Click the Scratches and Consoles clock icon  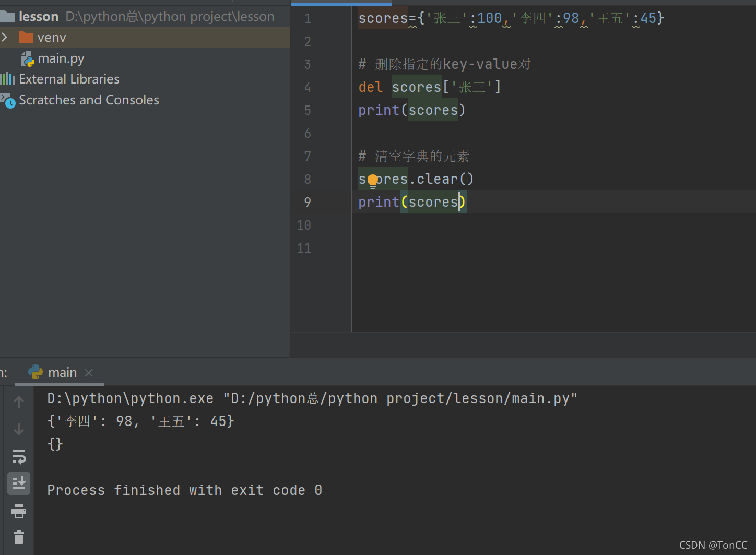(8, 100)
